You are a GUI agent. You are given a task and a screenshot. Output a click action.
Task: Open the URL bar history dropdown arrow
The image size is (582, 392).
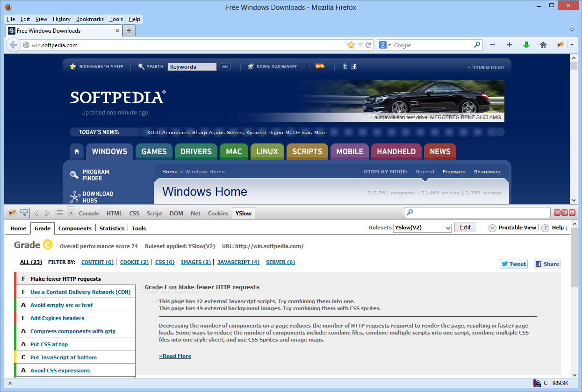[360, 45]
